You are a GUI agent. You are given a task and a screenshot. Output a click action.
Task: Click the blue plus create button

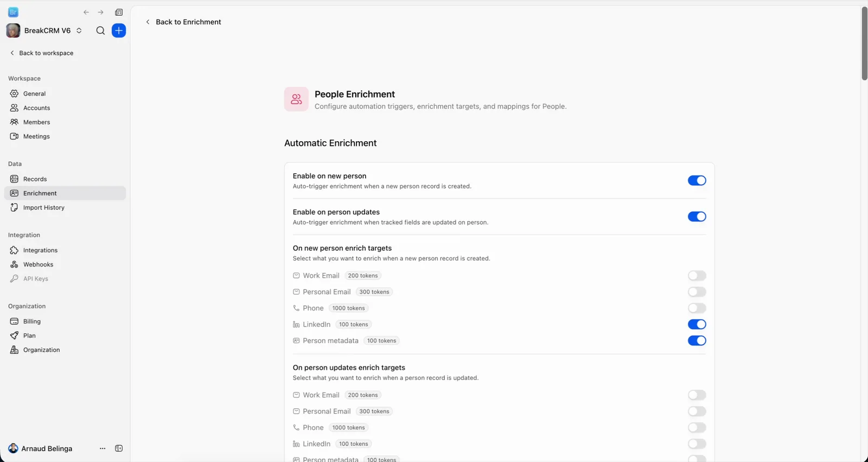(x=119, y=31)
